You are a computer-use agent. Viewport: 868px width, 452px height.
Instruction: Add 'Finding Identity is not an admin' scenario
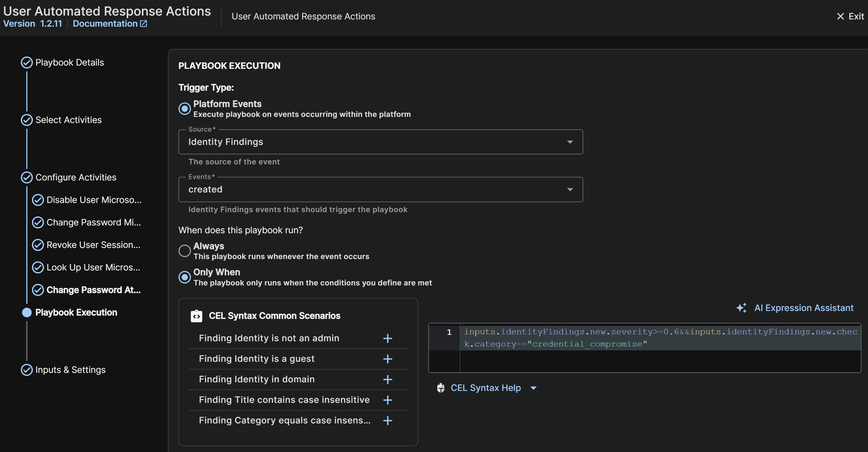click(388, 338)
